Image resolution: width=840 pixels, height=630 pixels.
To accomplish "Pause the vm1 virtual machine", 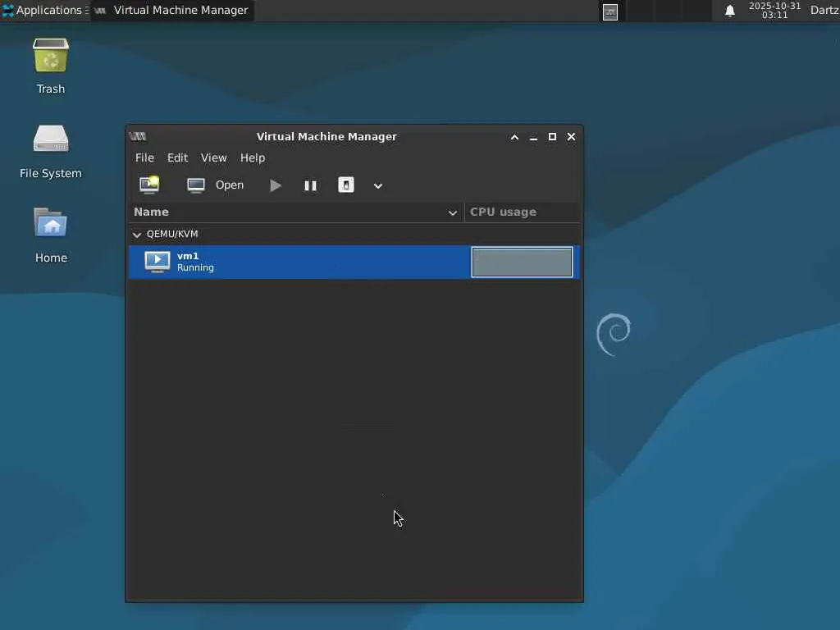I will [311, 185].
